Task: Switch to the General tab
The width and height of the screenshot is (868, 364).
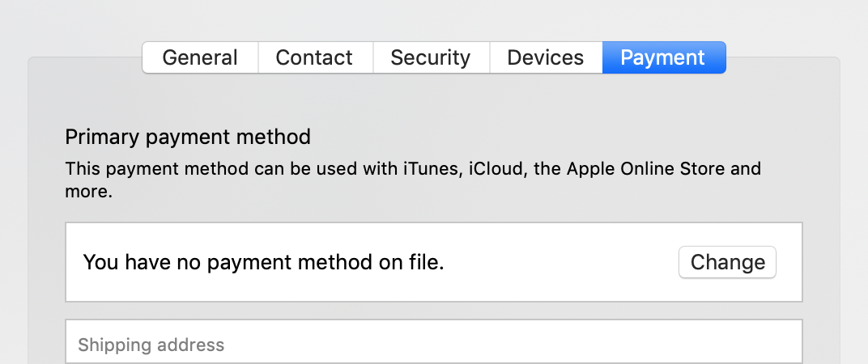Action: point(200,58)
